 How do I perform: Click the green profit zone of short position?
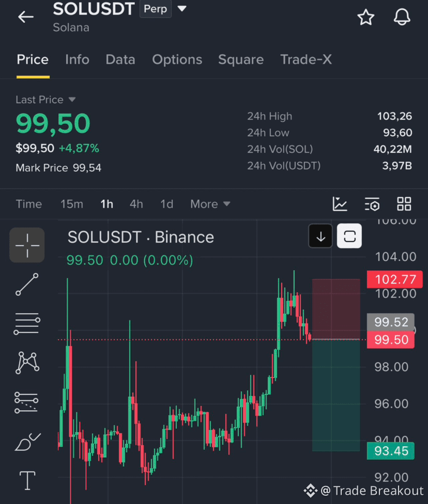[x=336, y=396]
